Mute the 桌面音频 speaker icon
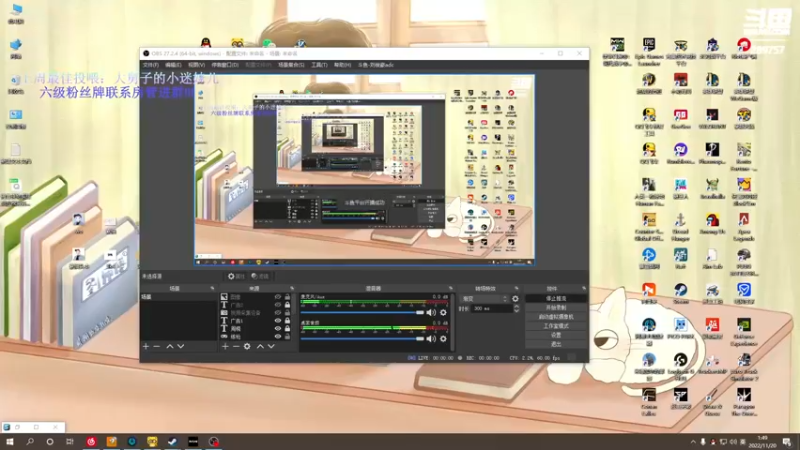Screen dimensions: 800x450 pos(431,338)
